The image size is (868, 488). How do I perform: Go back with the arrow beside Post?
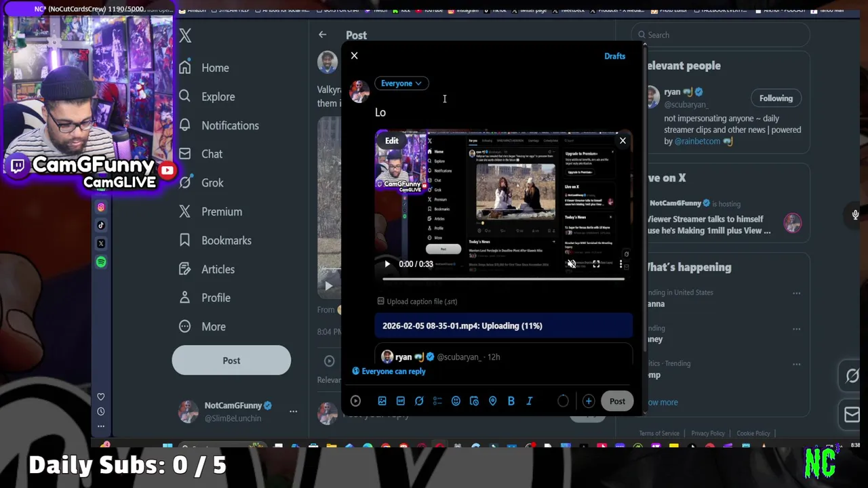323,35
